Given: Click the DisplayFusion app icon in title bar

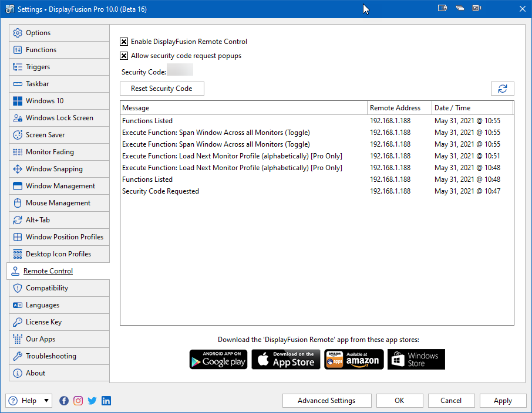Looking at the screenshot, I should tap(10, 9).
